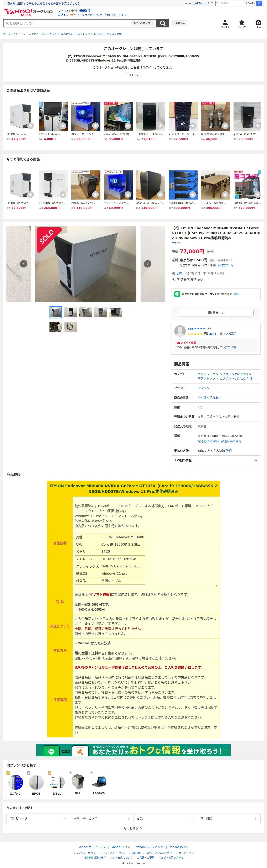Click the Yahoo! JAPAN auction logo

28,12
